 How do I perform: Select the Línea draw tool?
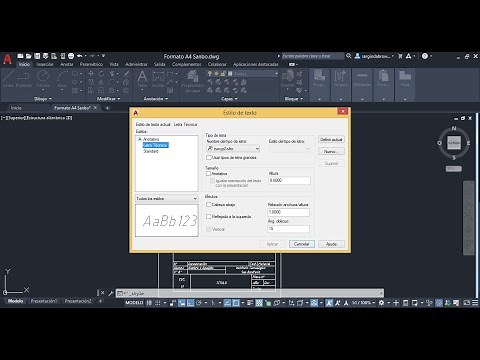[x=8, y=79]
